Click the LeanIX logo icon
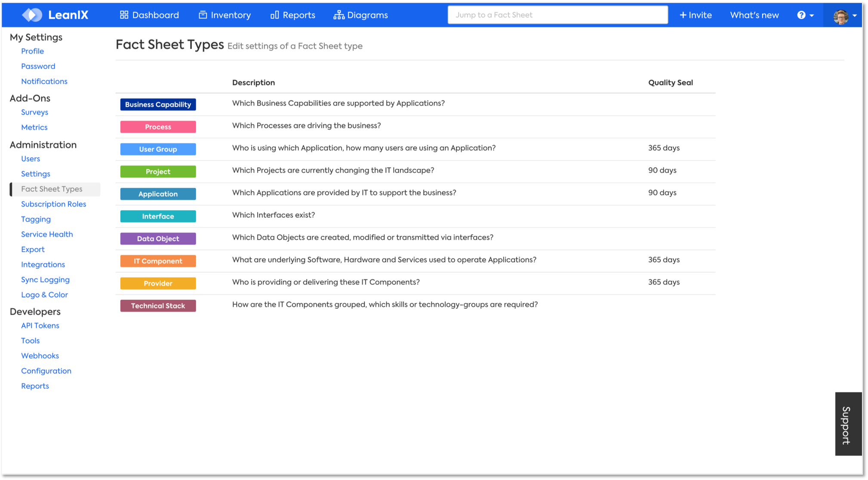The image size is (868, 480). pyautogui.click(x=32, y=15)
